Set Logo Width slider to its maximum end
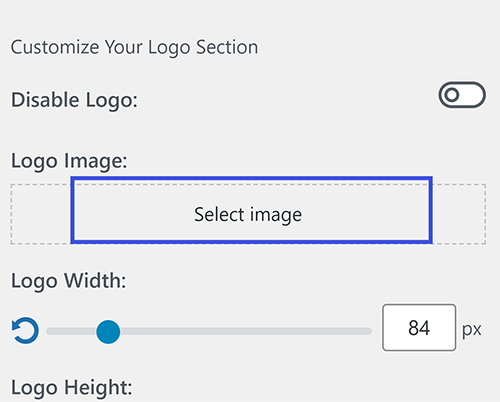This screenshot has width=500, height=402. (x=369, y=331)
